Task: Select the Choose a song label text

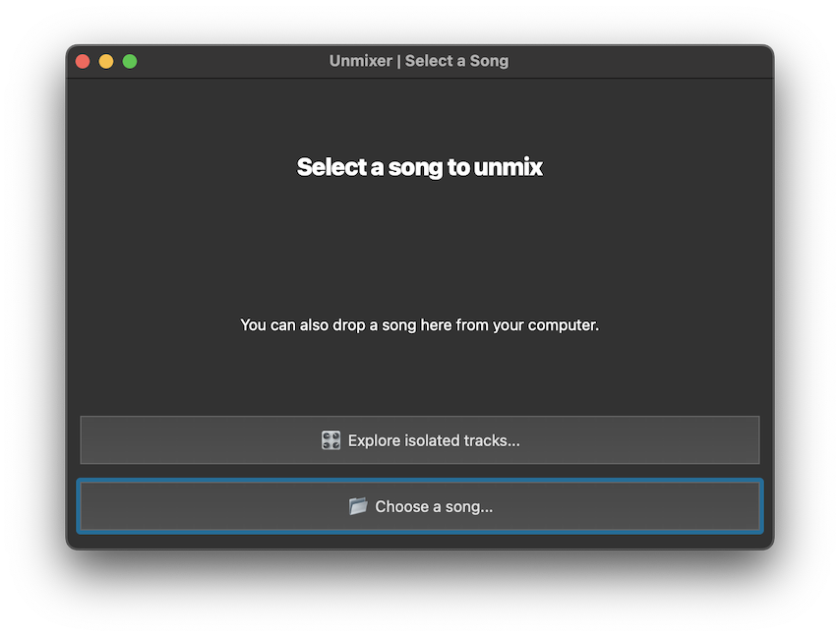Action: 434,506
